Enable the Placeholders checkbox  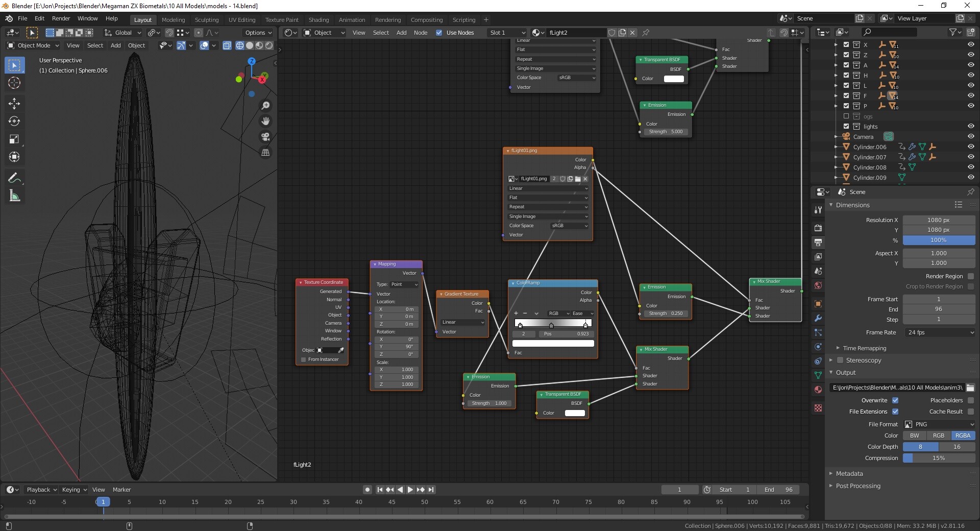click(971, 400)
